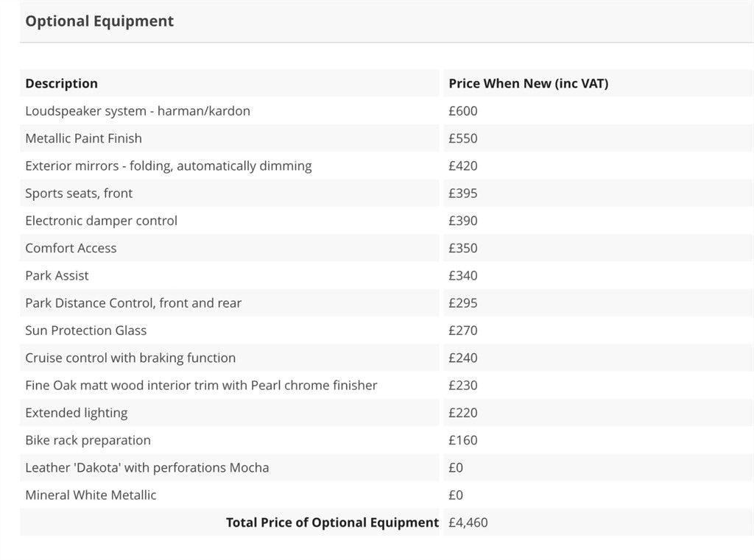
Task: Click the Optional Equipment section heading
Action: (x=99, y=21)
